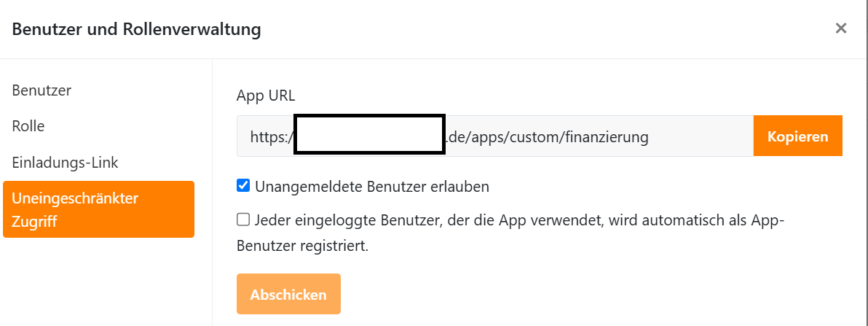Submit the form with Abschicken
Viewport: 868px width, 326px height.
[x=288, y=295]
